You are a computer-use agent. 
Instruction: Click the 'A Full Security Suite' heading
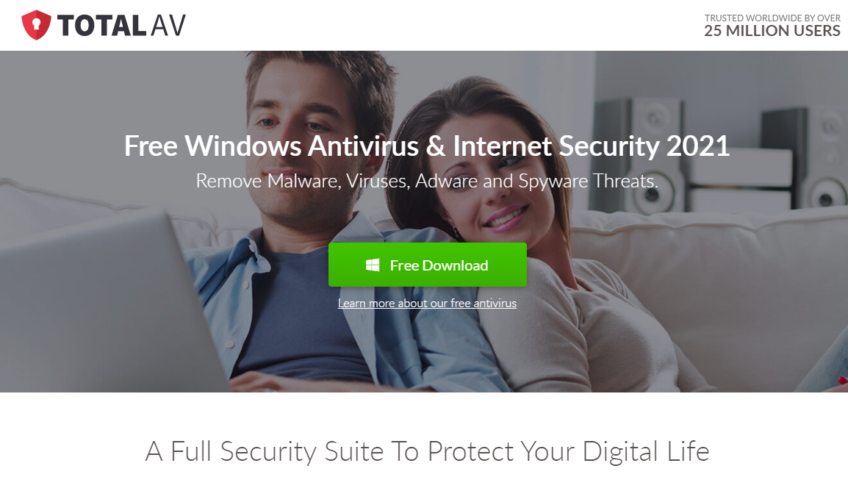(427, 451)
